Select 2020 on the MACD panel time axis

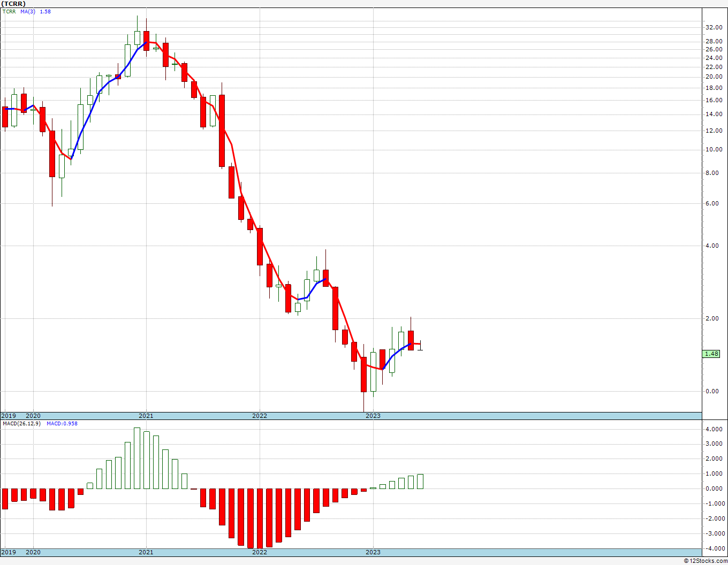[x=33, y=552]
